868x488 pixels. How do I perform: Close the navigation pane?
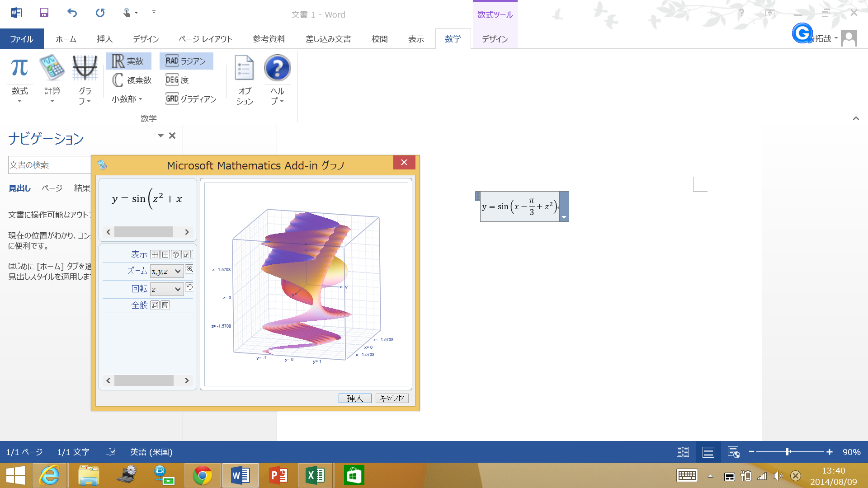coord(172,136)
